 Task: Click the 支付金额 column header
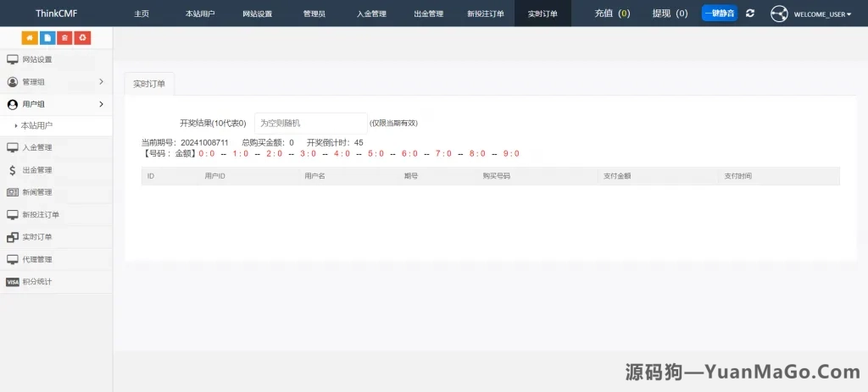click(x=617, y=176)
